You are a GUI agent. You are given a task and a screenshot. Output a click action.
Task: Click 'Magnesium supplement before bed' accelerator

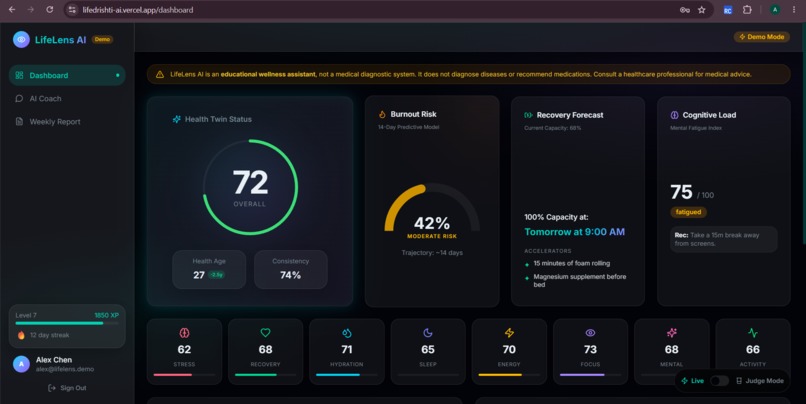[x=579, y=280]
